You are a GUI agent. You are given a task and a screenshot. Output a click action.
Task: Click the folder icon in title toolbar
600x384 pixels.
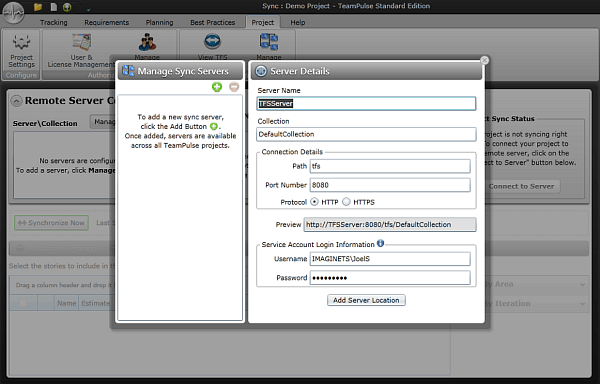38,7
